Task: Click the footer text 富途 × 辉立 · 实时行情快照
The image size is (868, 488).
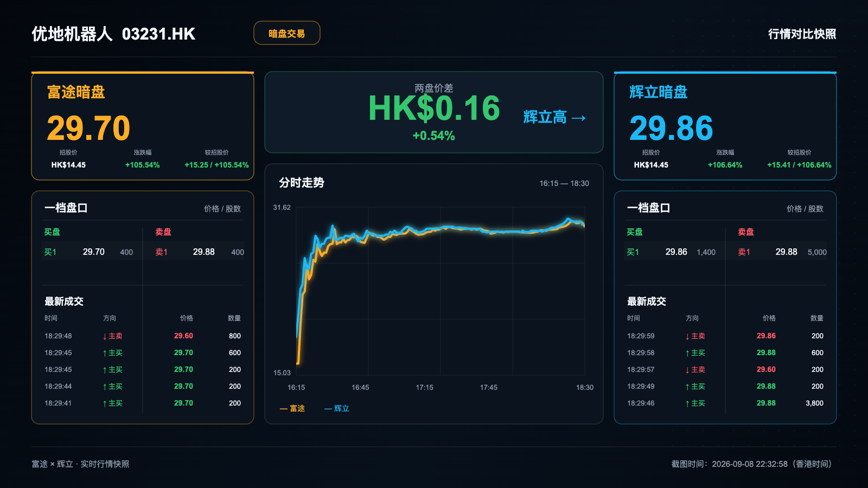Action: click(x=80, y=464)
